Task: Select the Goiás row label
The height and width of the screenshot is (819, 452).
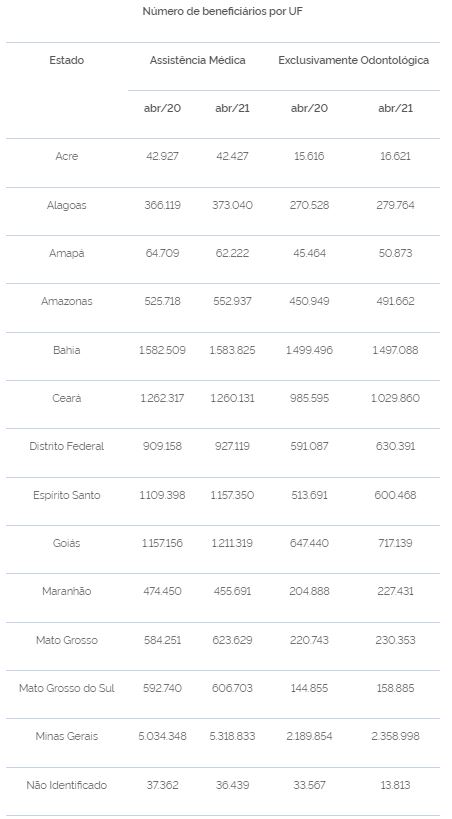Action: coord(66,543)
